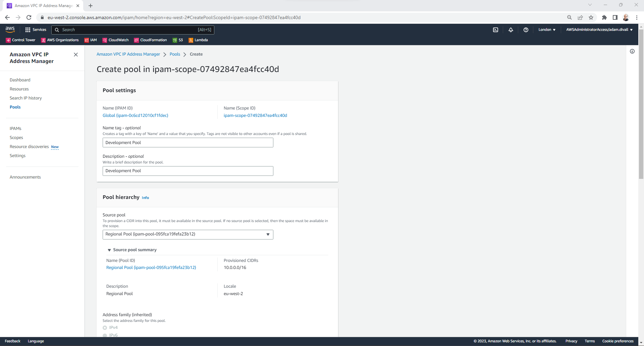Click the Pools breadcrumb link

pos(175,54)
